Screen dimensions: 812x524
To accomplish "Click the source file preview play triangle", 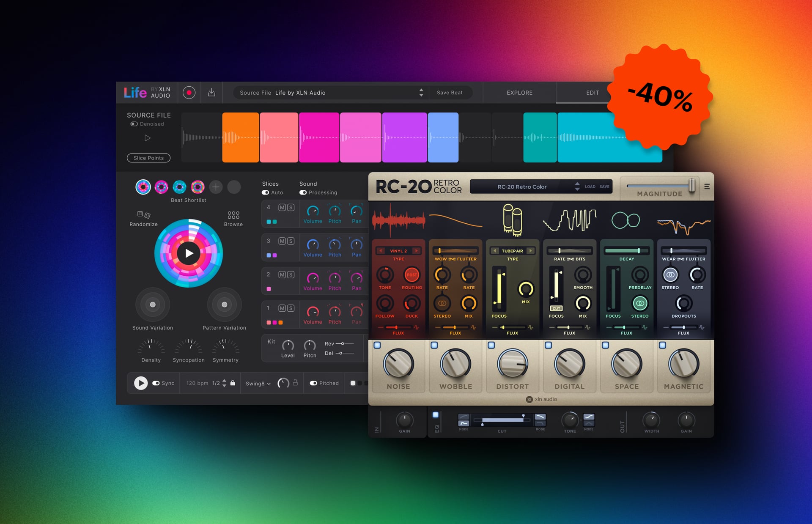I will (147, 138).
